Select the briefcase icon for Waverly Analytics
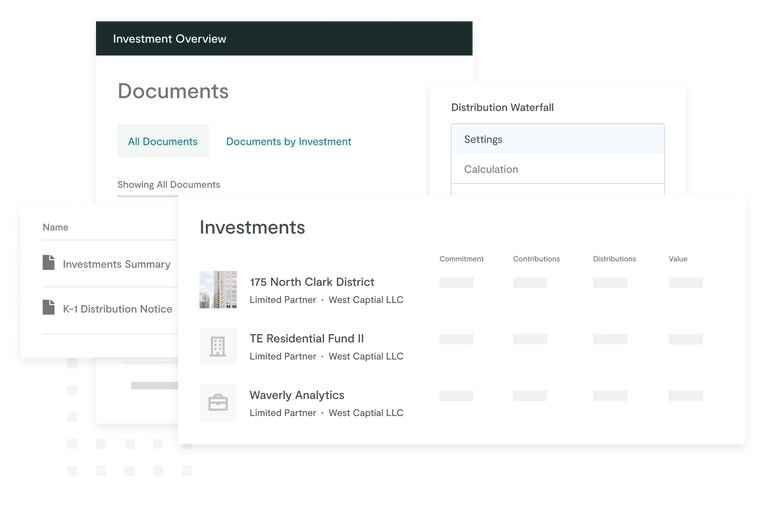The image size is (768, 512). (218, 402)
